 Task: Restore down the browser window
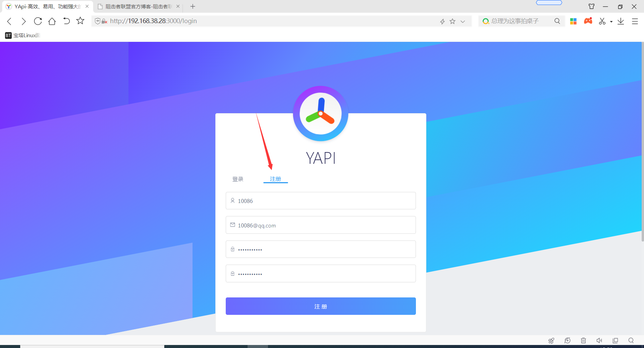pos(620,7)
